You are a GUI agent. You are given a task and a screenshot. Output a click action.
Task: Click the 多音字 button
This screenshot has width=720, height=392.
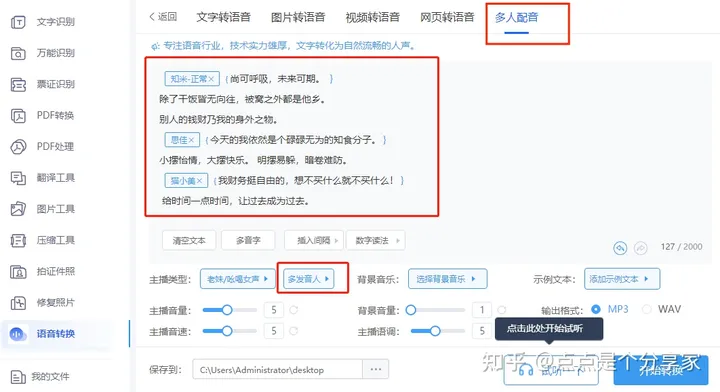[x=248, y=241]
